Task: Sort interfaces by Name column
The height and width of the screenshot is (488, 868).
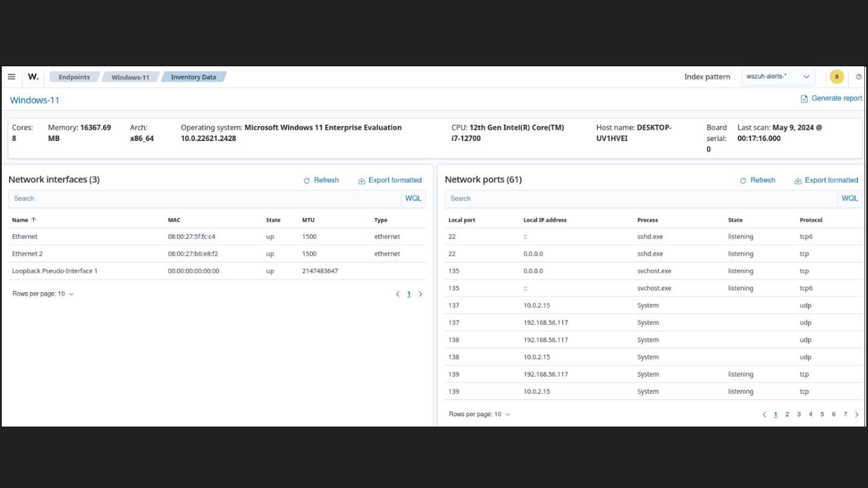Action: 24,220
